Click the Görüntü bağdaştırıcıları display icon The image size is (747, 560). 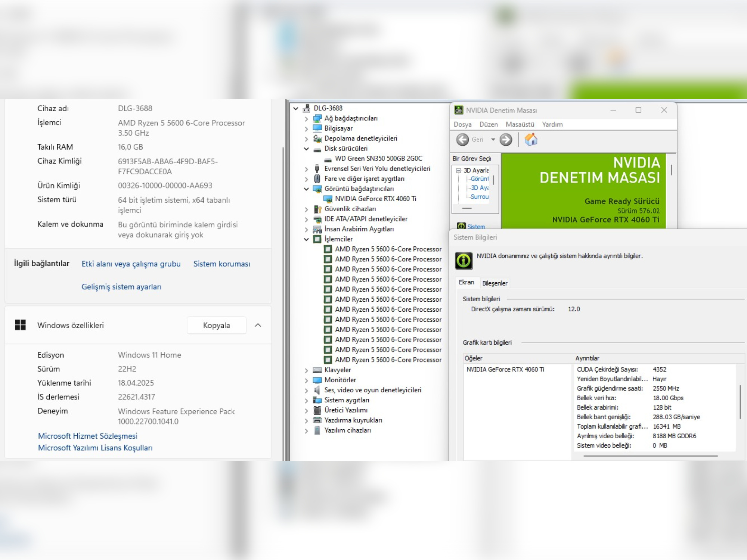pyautogui.click(x=317, y=189)
